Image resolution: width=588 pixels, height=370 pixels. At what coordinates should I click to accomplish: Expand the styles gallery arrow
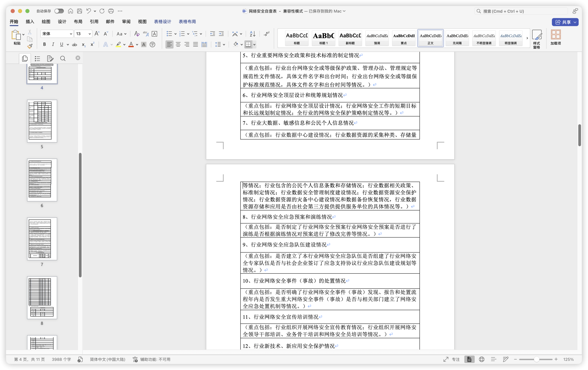tap(527, 38)
